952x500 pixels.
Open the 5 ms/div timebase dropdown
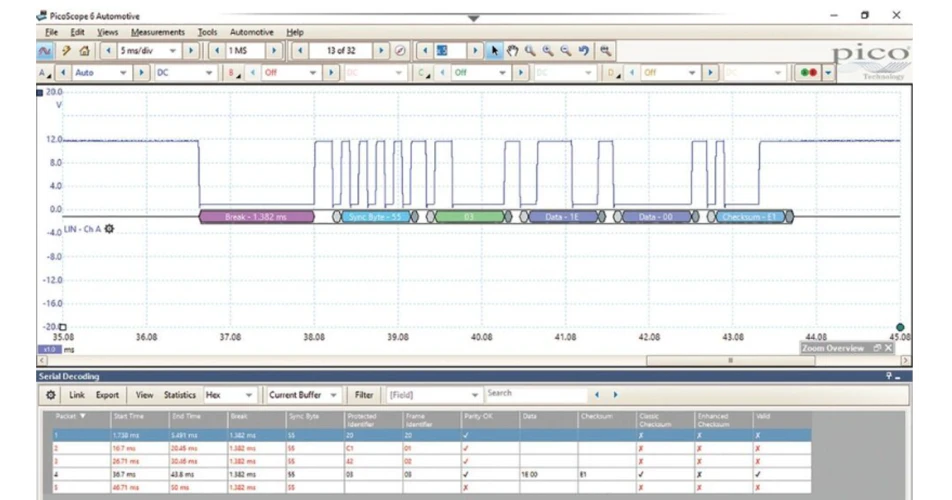(x=173, y=51)
